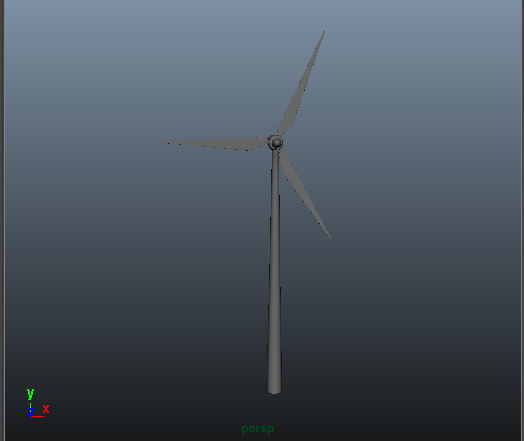
Task: Click the wide root of the upper blade
Action: pos(286,124)
